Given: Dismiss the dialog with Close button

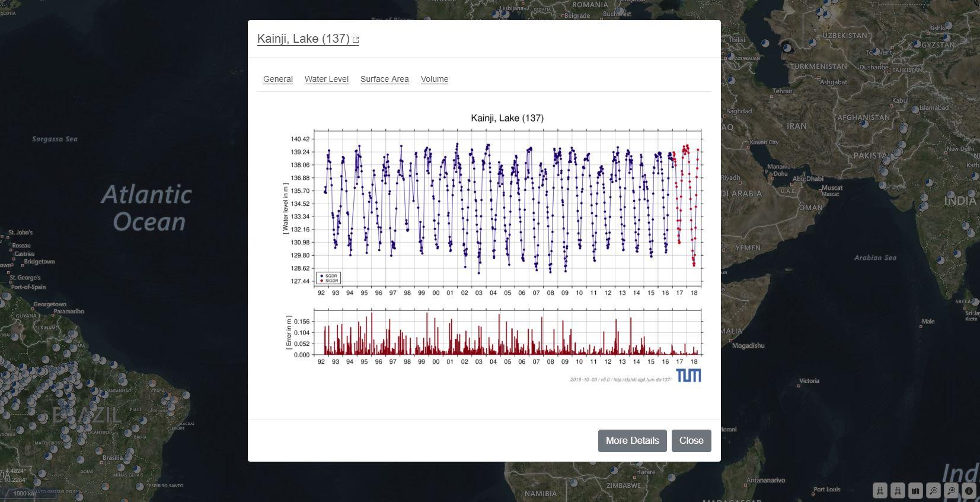Looking at the screenshot, I should coord(691,440).
